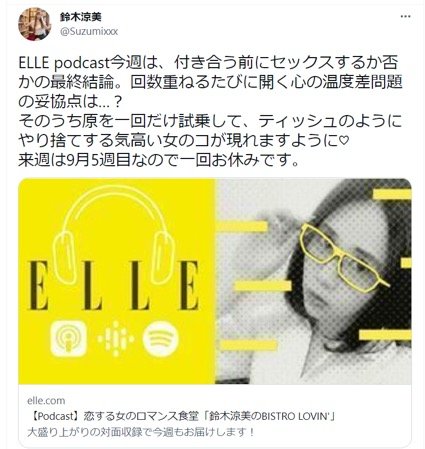This screenshot has height=449, width=425.
Task: Click the ELLE logo on the yellow banner
Action: [114, 285]
